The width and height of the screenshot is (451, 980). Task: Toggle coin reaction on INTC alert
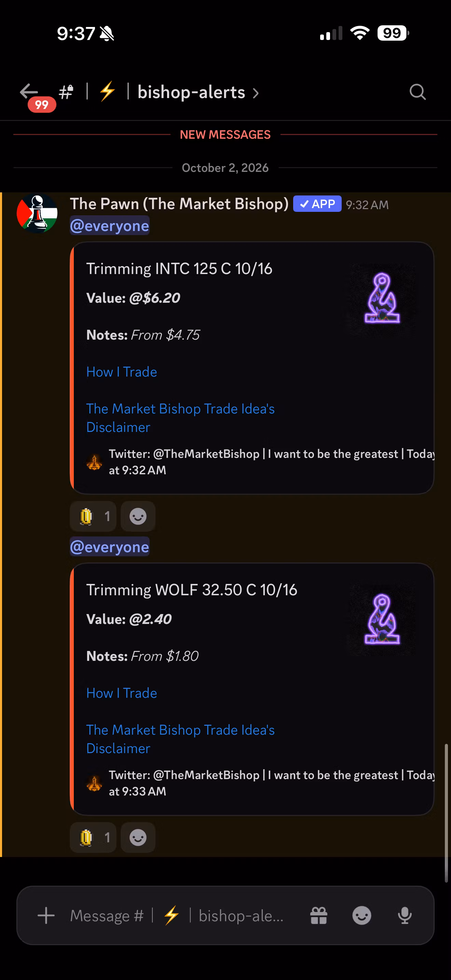(x=93, y=516)
